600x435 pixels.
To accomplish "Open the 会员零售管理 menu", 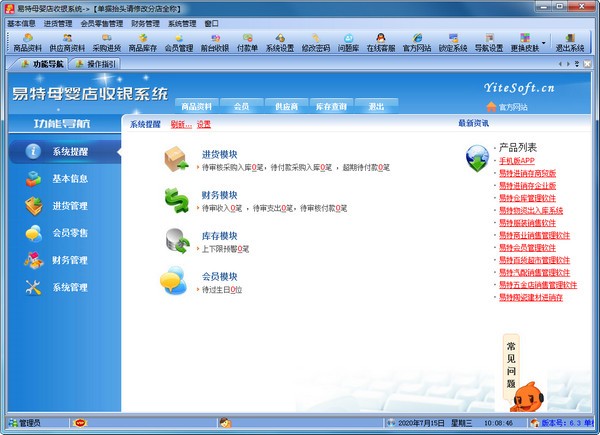I will (102, 23).
